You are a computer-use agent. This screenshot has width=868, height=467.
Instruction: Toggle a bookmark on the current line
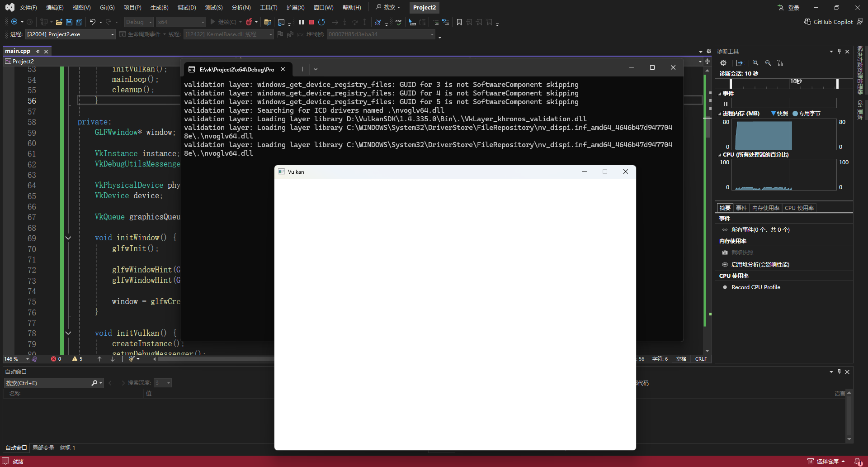(x=459, y=22)
